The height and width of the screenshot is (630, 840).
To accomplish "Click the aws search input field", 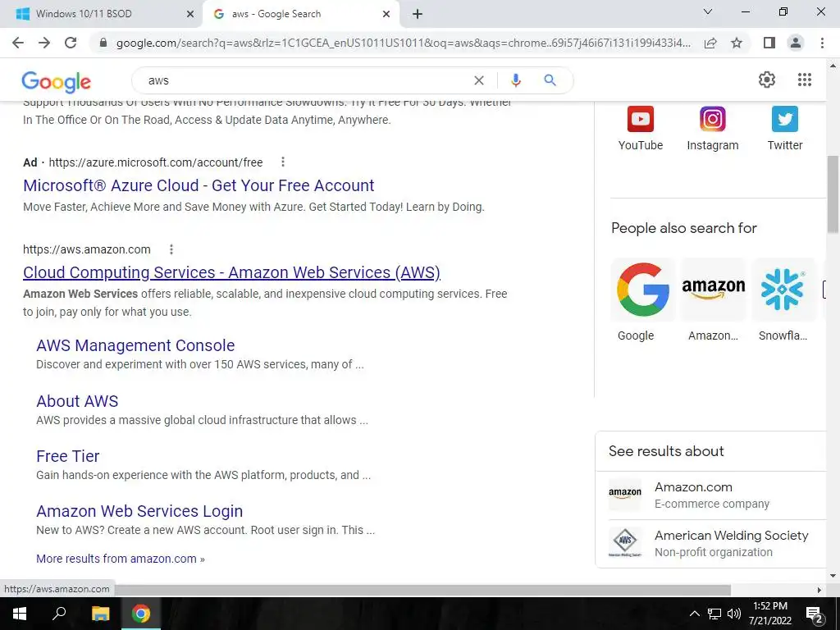I will [305, 80].
